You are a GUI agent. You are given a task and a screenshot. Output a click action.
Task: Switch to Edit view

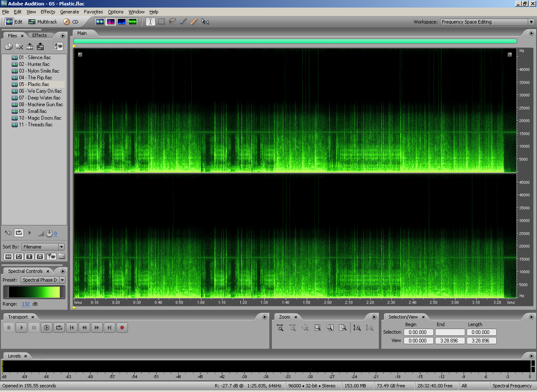(14, 22)
